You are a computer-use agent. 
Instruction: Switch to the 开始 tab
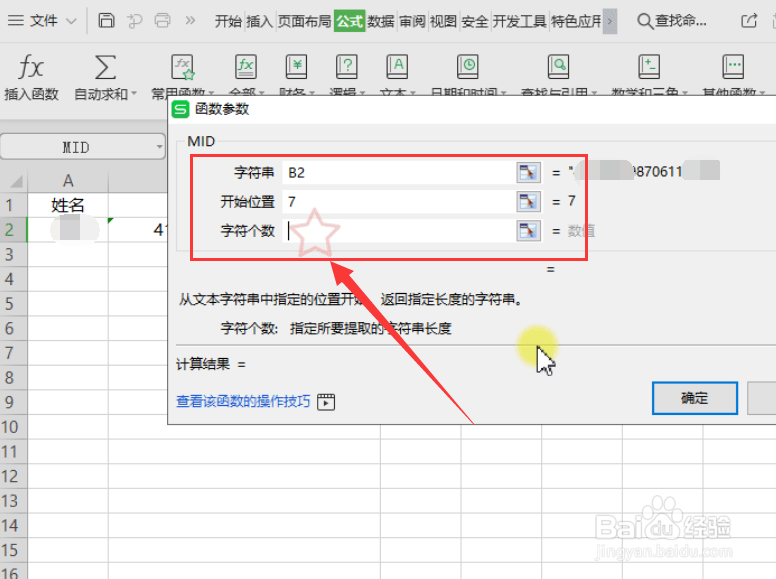228,21
